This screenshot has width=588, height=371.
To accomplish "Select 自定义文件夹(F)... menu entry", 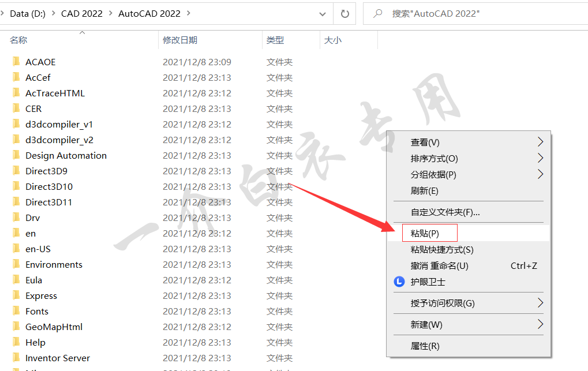I will pyautogui.click(x=469, y=212).
